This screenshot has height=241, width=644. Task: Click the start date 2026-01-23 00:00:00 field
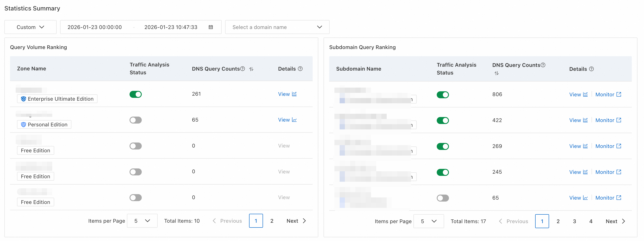click(x=94, y=27)
